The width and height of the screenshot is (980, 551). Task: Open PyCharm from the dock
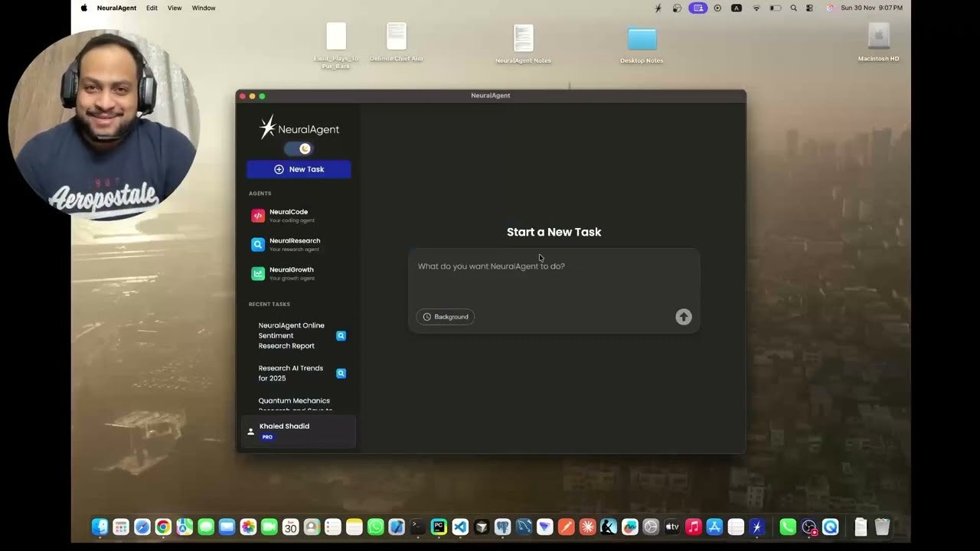click(439, 527)
